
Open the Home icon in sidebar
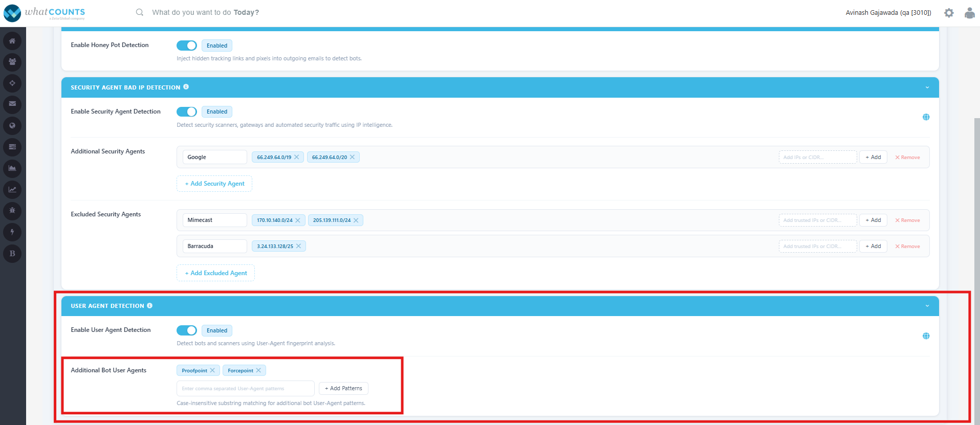12,41
